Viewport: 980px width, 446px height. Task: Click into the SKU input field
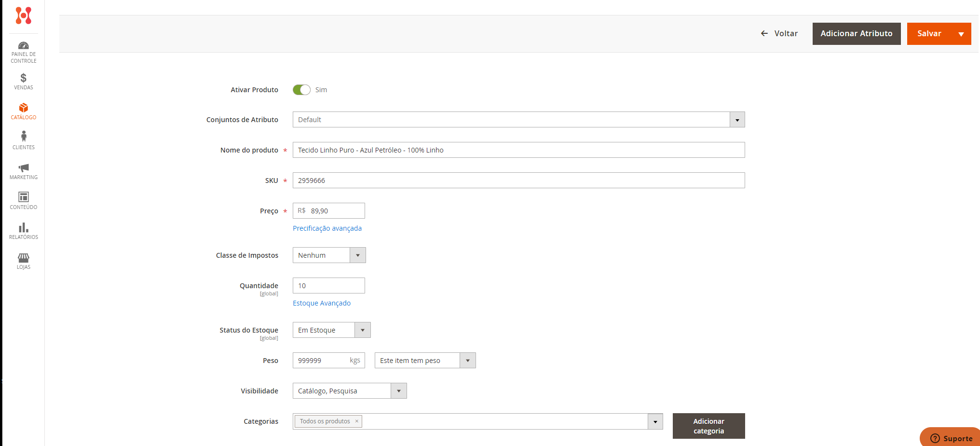coord(518,181)
